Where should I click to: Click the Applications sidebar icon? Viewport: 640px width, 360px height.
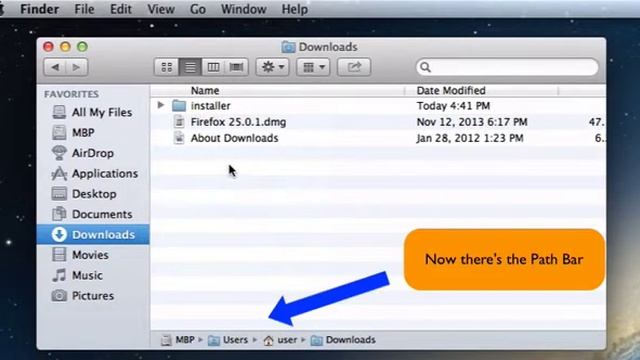click(x=59, y=173)
